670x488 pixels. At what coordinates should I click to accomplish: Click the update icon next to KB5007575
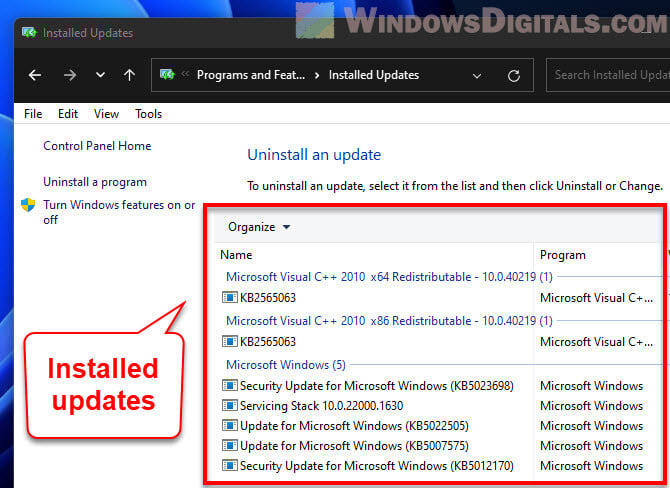229,445
